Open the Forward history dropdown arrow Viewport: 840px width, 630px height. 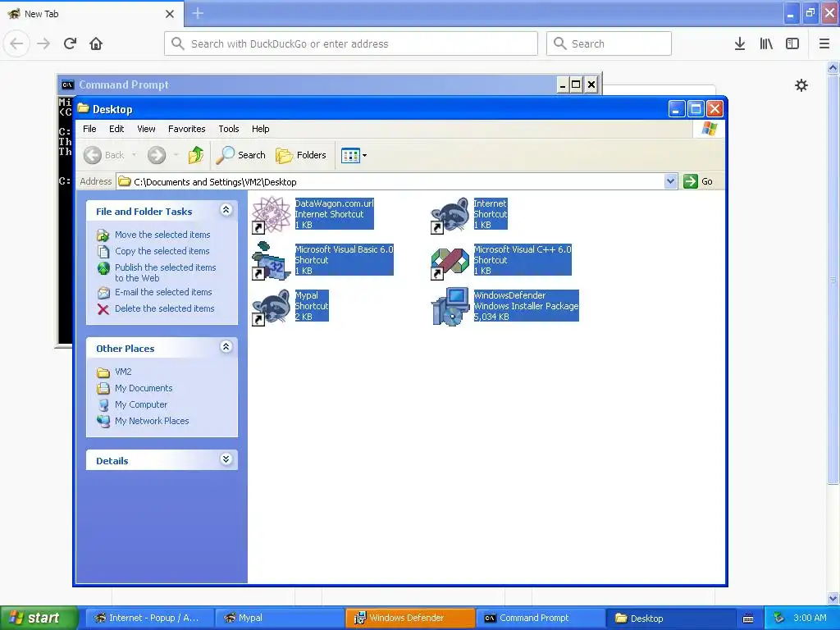click(x=176, y=155)
